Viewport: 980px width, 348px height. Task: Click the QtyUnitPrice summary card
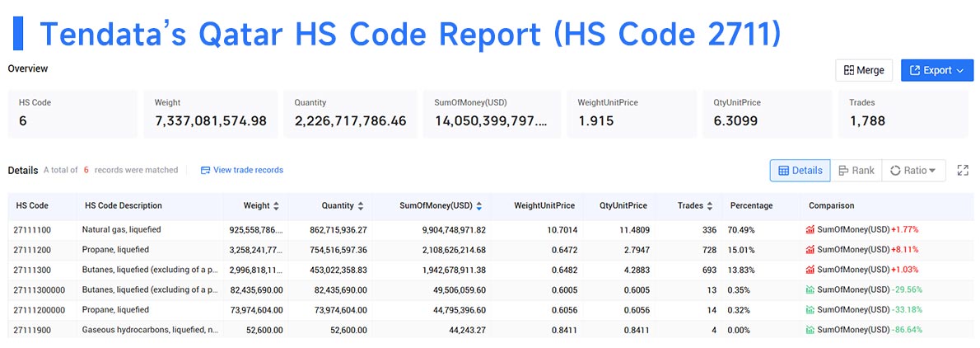(768, 114)
